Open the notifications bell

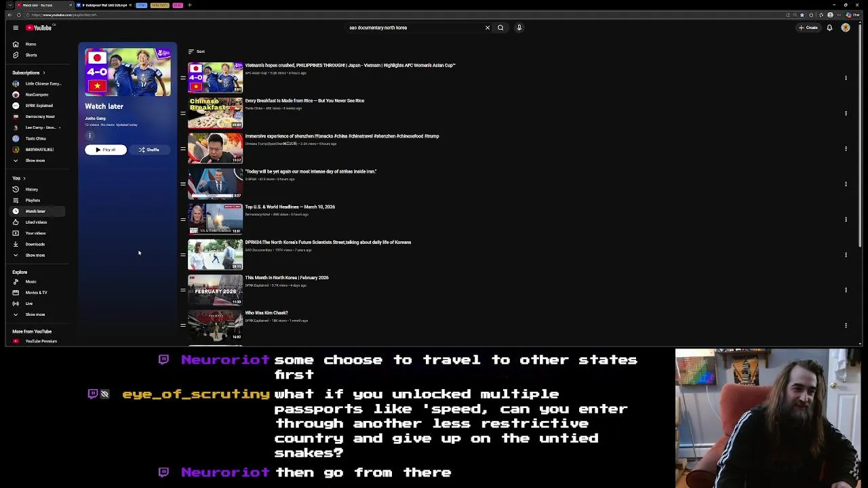(x=829, y=28)
